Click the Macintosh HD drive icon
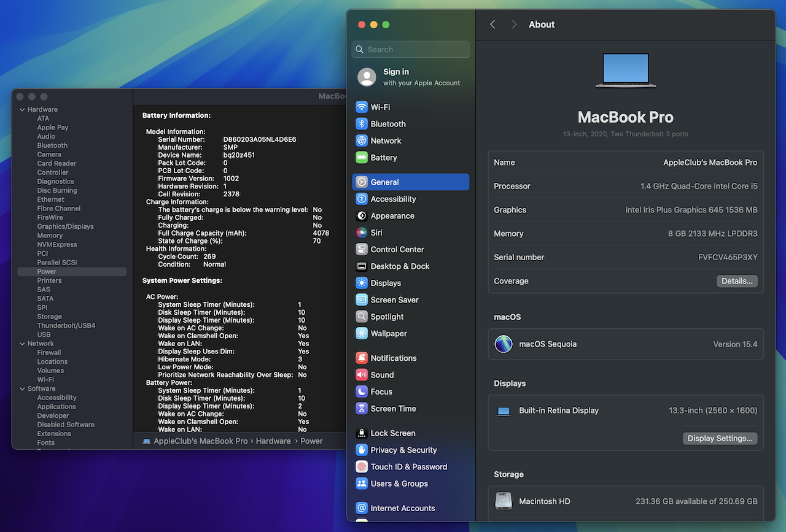 coord(504,501)
